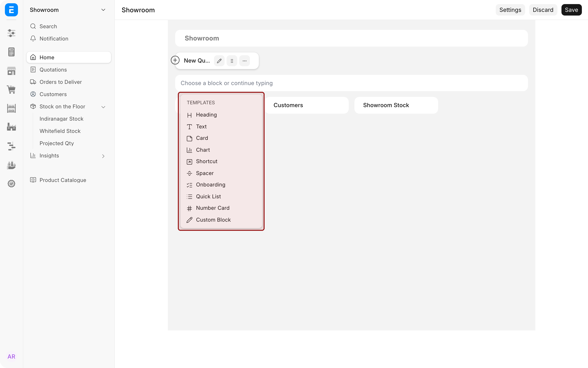Open the storefront selling module icon
The height and width of the screenshot is (368, 588).
pos(11,71)
